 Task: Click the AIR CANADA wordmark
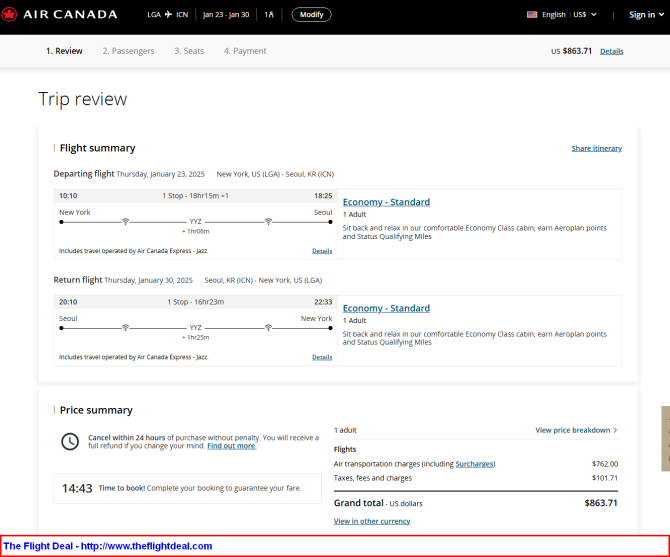pos(70,15)
